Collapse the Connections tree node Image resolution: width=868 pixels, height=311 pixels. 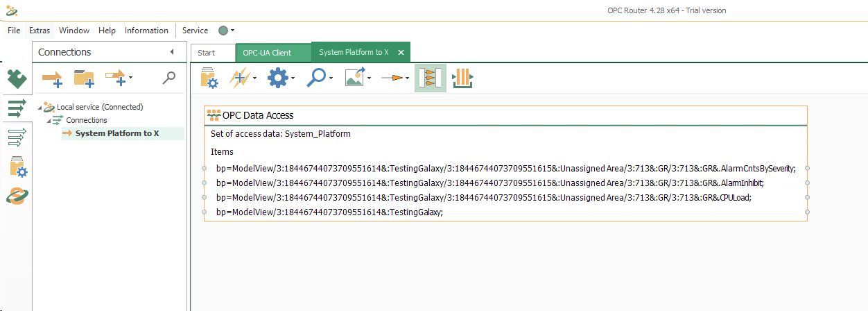[x=49, y=120]
